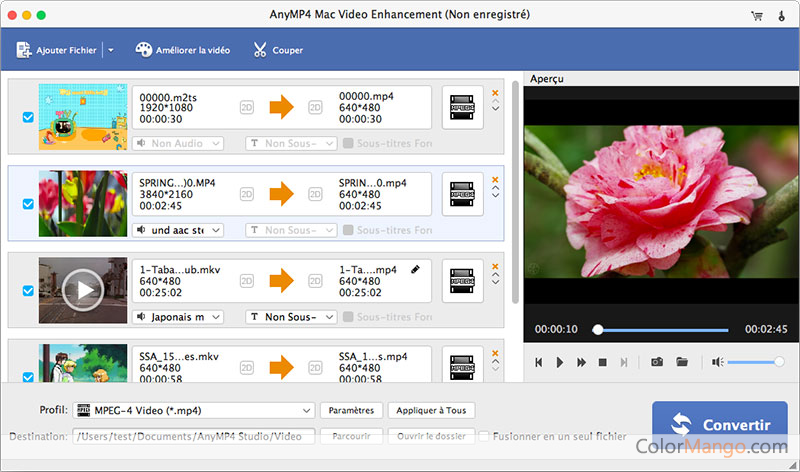Screen dimensions: 800x472
Task: Open the Couper trimming tool
Action: click(x=278, y=50)
